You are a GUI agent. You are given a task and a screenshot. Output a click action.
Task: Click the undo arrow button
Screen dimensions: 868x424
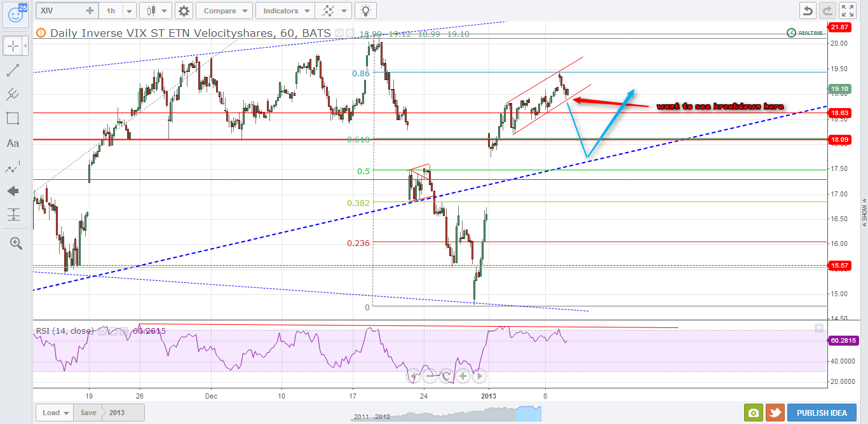(808, 11)
